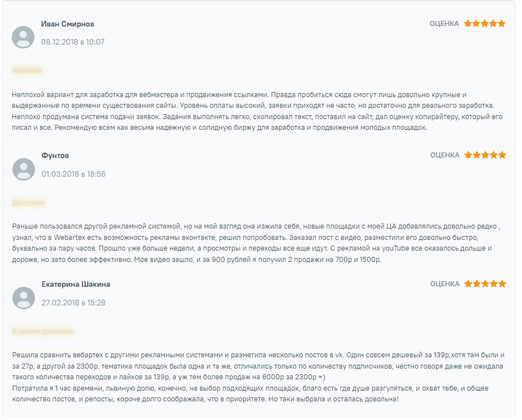This screenshot has width=522, height=420.
Task: Click last star in Фунтов's rating
Action: pos(502,155)
